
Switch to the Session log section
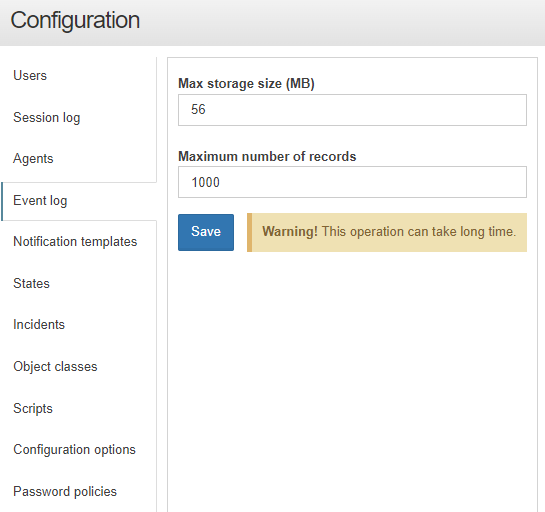pyautogui.click(x=47, y=117)
